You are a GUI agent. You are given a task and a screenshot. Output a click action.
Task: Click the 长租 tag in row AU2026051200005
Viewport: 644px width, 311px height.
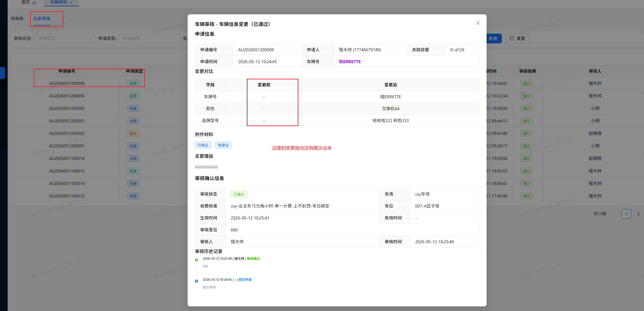pyautogui.click(x=133, y=108)
